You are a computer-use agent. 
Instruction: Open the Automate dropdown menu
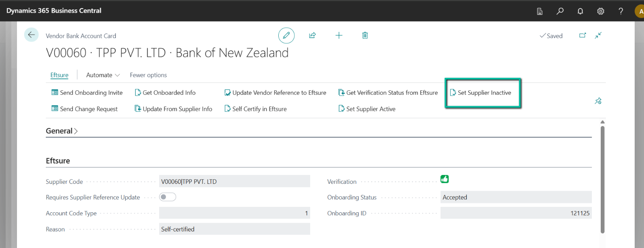point(103,75)
